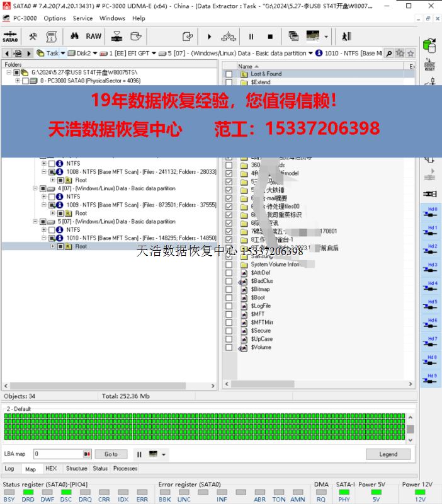Open the Service menu
The width and height of the screenshot is (442, 504).
pos(82,18)
